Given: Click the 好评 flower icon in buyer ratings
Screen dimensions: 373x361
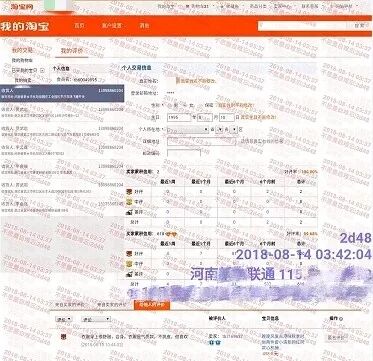Looking at the screenshot, I should coord(130,192).
